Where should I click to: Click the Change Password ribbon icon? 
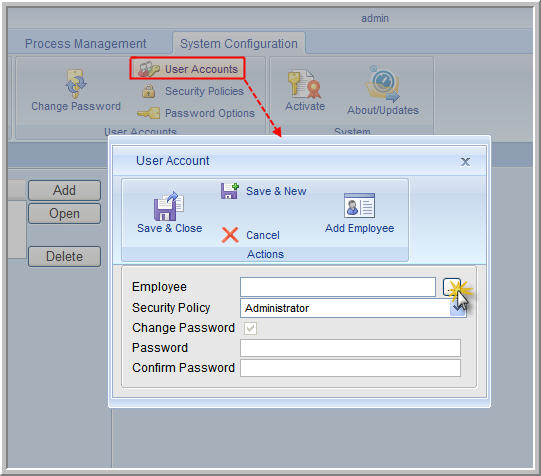pyautogui.click(x=76, y=84)
